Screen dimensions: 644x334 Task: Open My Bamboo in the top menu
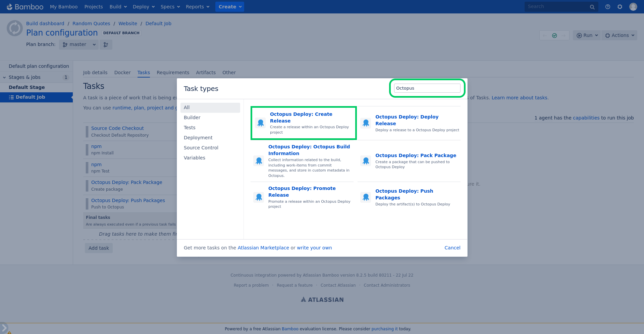tap(64, 7)
